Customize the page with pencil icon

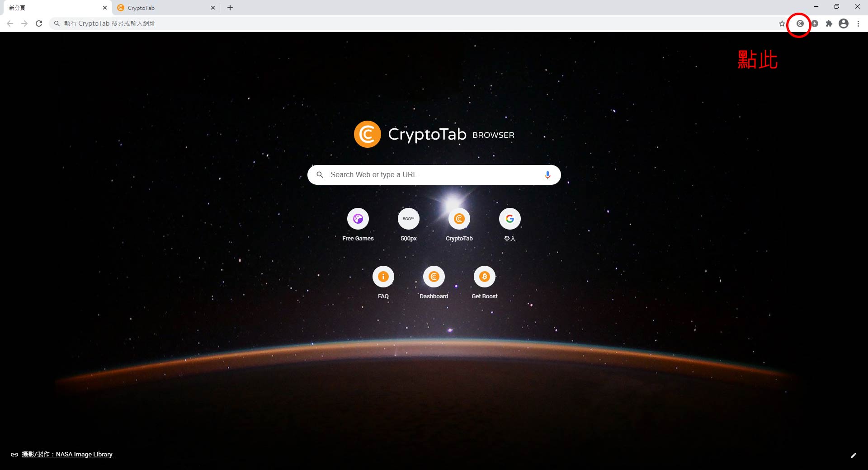[x=853, y=456]
